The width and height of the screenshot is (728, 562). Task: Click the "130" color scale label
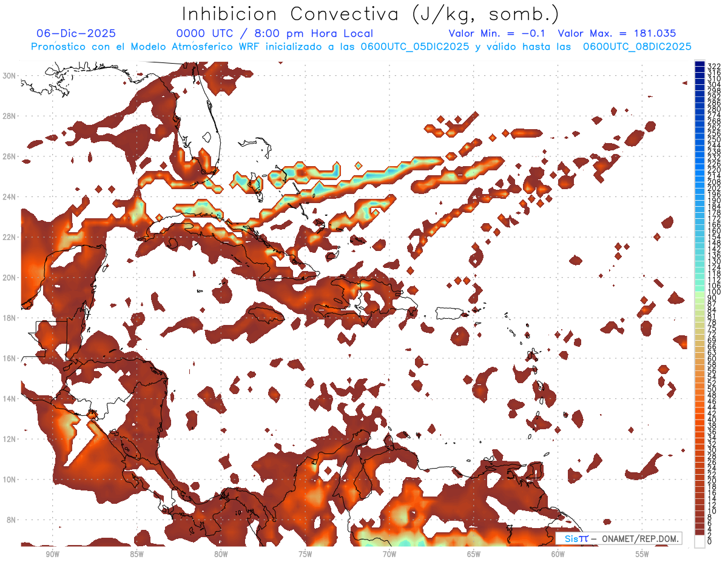click(714, 261)
